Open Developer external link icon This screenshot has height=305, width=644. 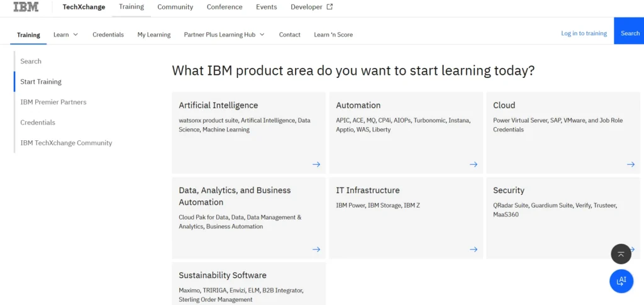330,7
